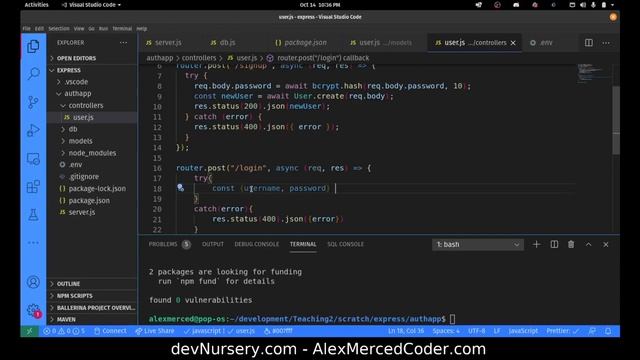
Task: Open notifications bell in status bar
Action: point(608,331)
